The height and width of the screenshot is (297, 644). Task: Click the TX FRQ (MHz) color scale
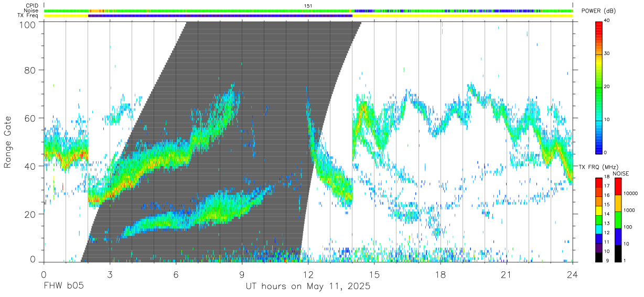click(598, 219)
